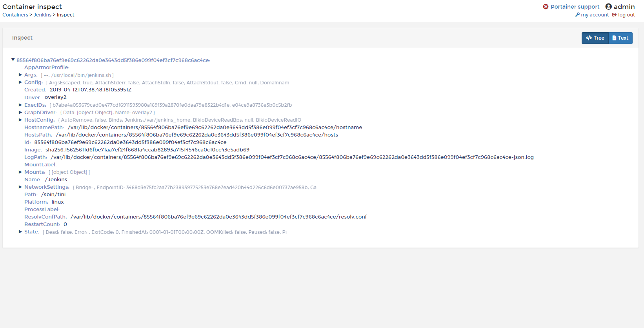The image size is (644, 328).
Task: Open the Containers breadcrumb link
Action: (15, 15)
